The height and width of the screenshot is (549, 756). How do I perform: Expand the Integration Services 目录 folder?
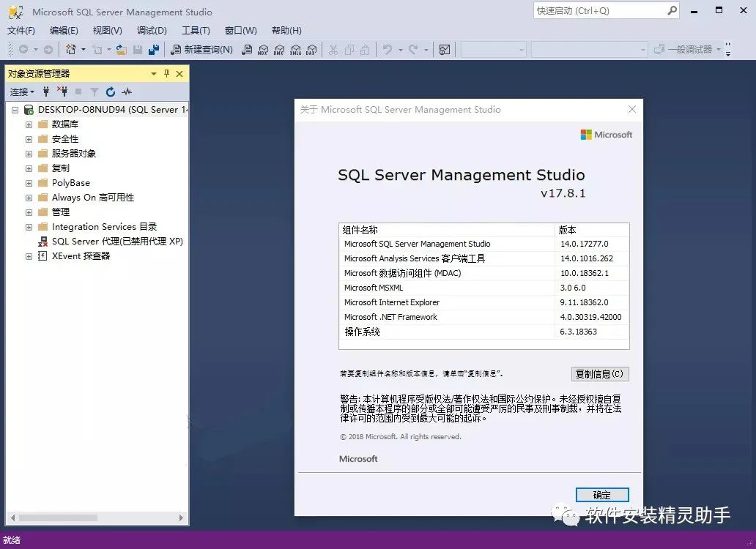pyautogui.click(x=29, y=228)
